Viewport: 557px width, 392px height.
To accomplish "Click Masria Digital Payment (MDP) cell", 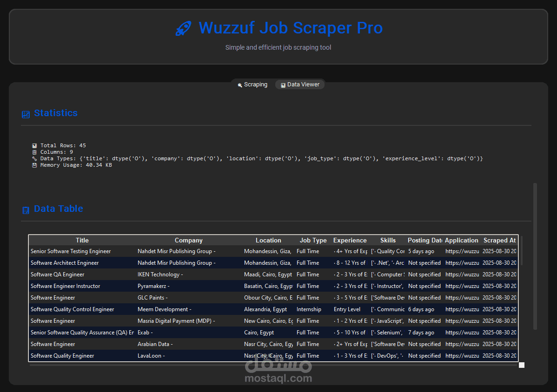I will coord(189,320).
